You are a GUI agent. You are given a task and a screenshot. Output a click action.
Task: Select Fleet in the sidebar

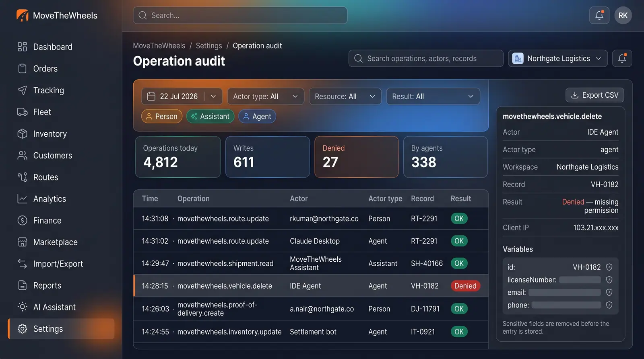point(61,112)
